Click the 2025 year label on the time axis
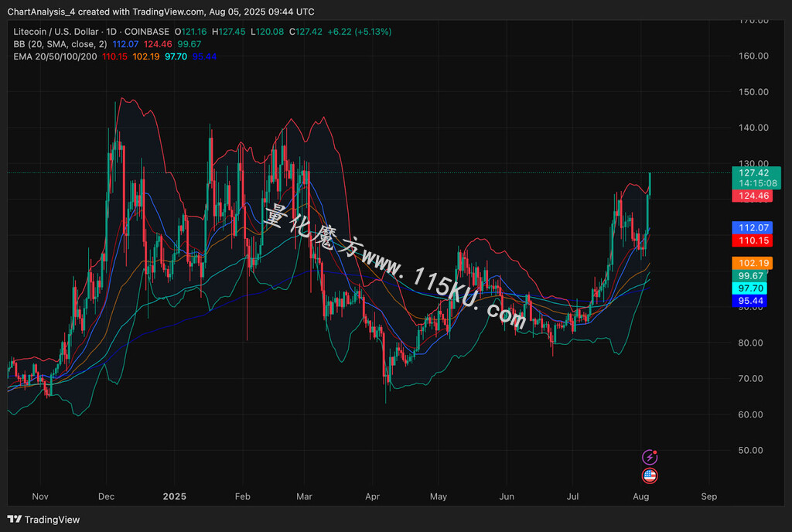This screenshot has height=532, width=792. [x=174, y=496]
